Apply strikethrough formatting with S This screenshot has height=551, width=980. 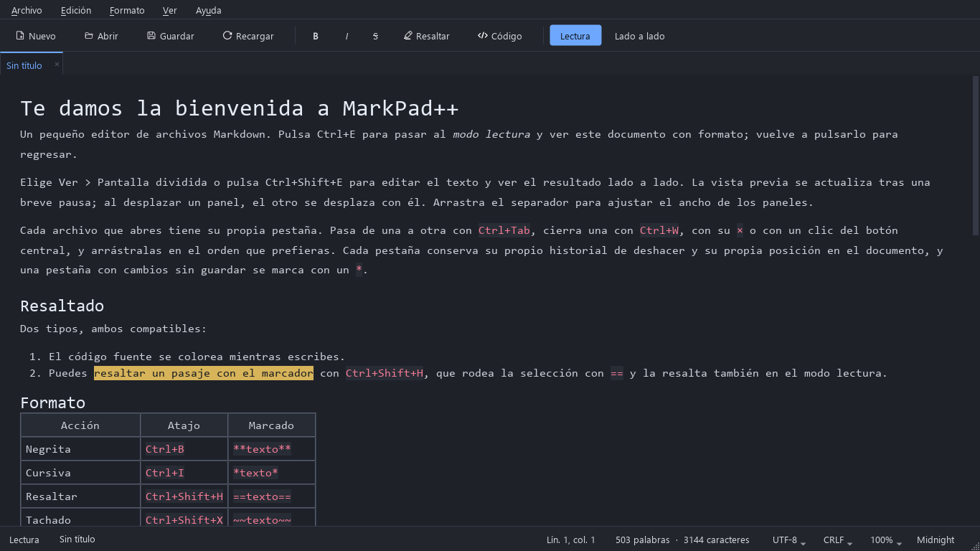tap(375, 36)
